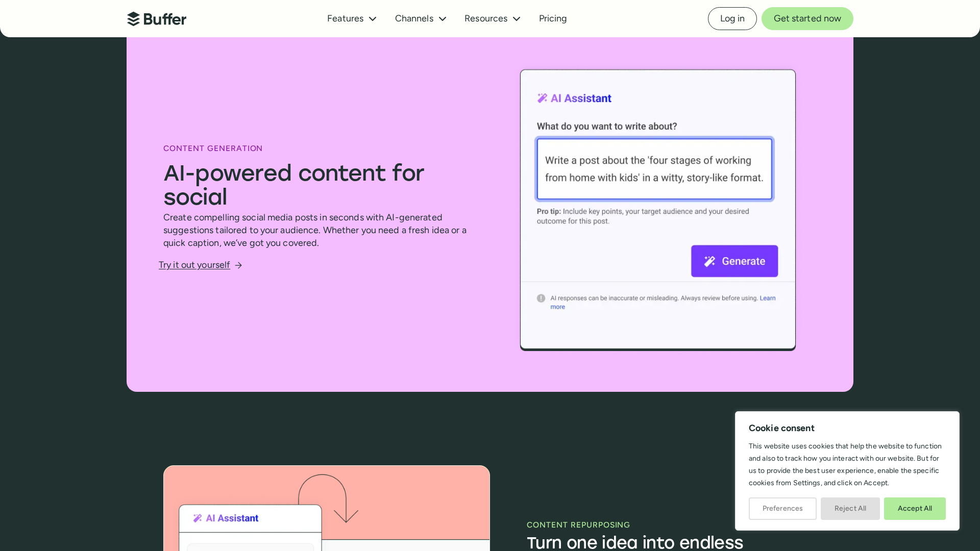This screenshot has height=551, width=980.
Task: Open cookie Preferences button
Action: 782,508
